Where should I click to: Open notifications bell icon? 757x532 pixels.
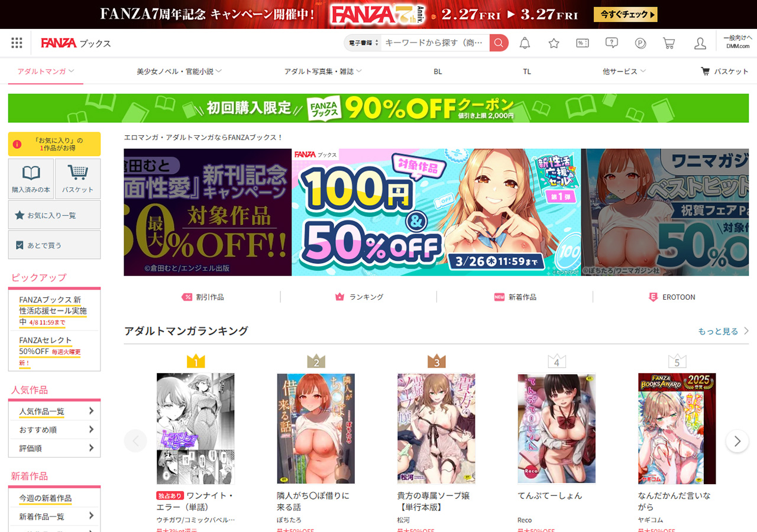pyautogui.click(x=525, y=43)
